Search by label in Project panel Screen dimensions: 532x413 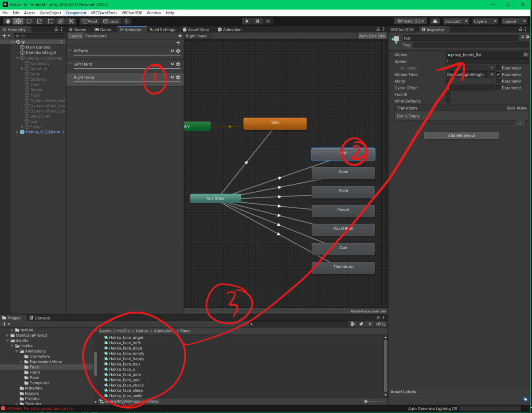pos(361,324)
